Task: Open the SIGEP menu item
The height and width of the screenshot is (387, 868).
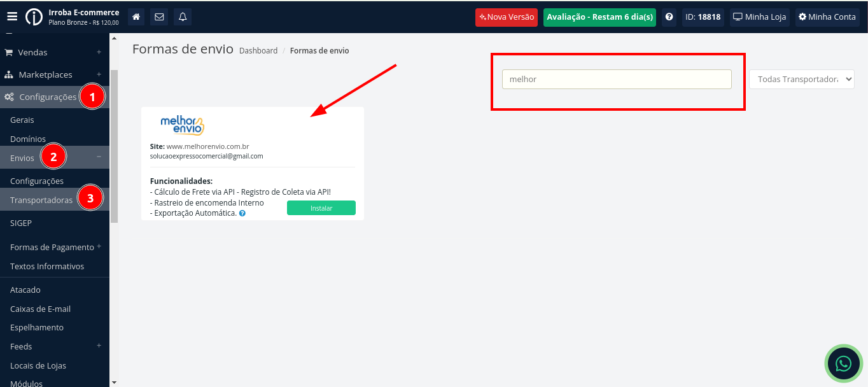Action: point(21,223)
